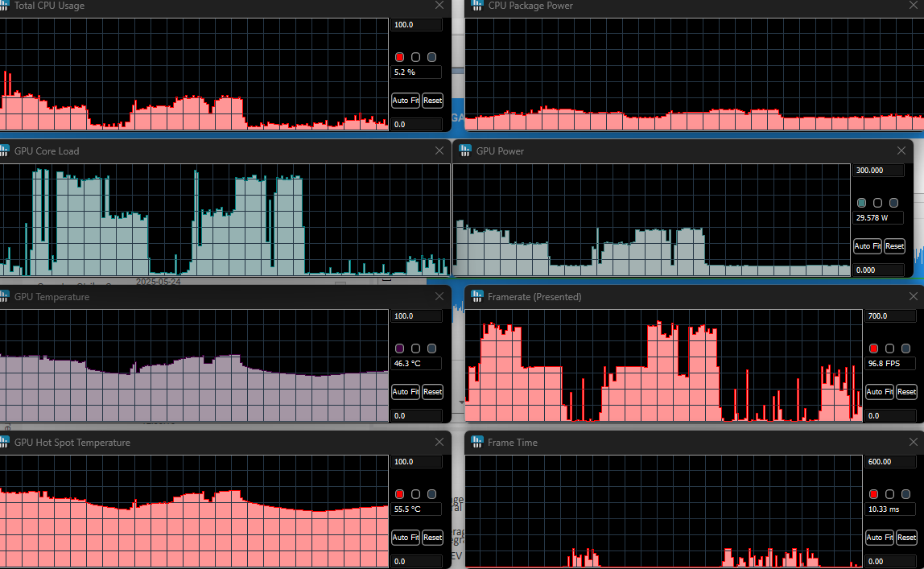This screenshot has width=924, height=569.
Task: Edit the 0.0 minimum field of Framerate (Presented)
Action: 891,416
